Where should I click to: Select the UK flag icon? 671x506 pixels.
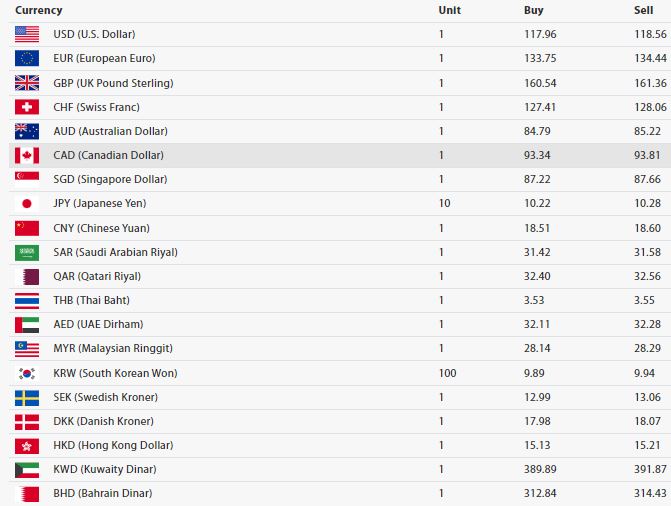[27, 83]
